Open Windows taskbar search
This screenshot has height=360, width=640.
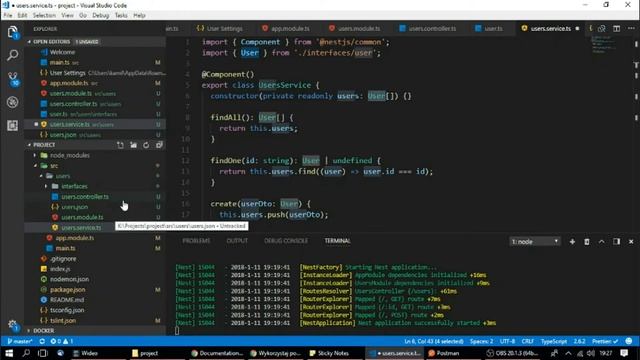26,353
